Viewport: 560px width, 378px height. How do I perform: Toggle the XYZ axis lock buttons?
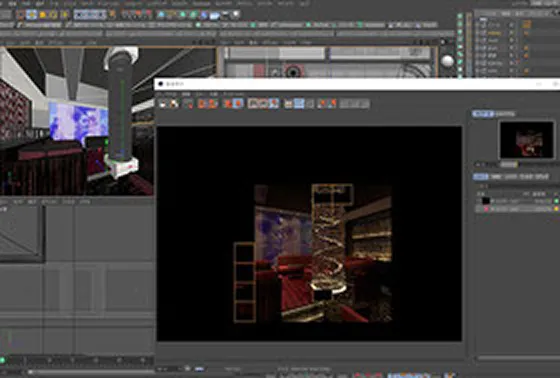click(90, 15)
